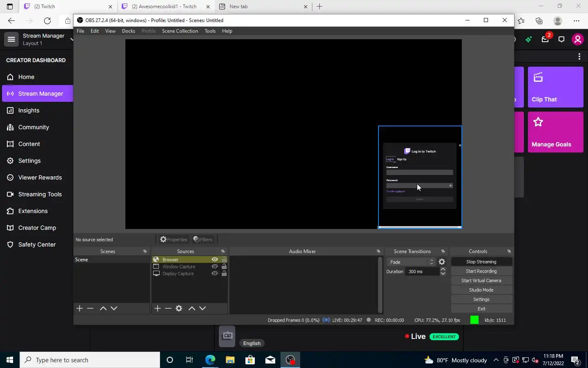The image size is (588, 368).
Task: Open Scene Collection menu
Action: tap(180, 31)
